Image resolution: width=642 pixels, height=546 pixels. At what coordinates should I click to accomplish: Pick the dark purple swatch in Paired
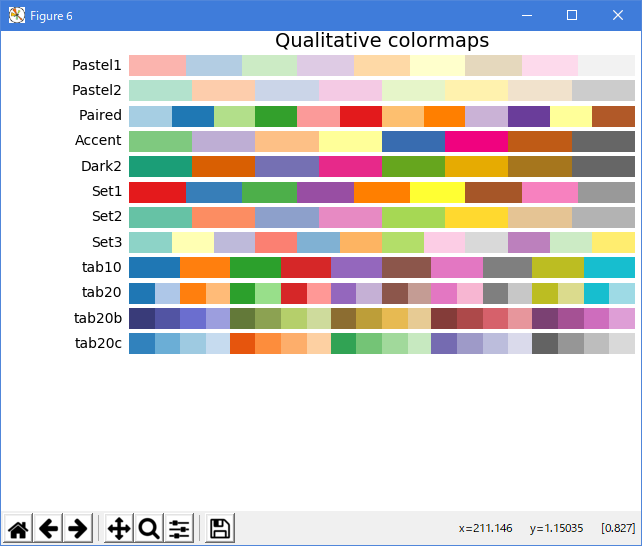pos(529,116)
